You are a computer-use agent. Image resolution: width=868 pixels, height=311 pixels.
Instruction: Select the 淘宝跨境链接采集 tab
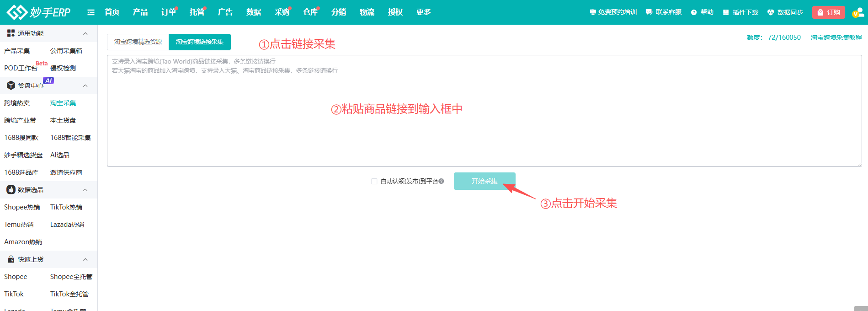click(x=200, y=42)
